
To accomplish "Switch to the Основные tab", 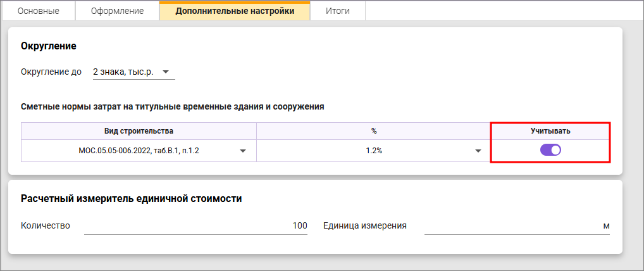I will [39, 11].
